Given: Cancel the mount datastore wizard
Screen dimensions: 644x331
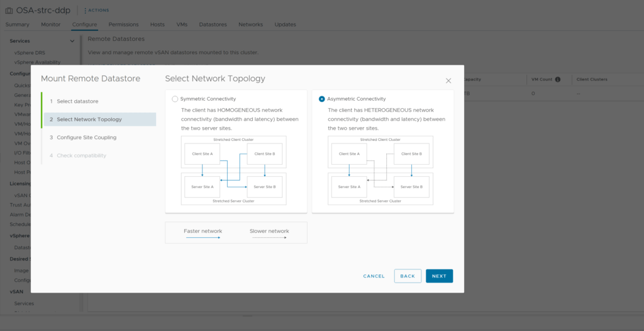Looking at the screenshot, I should pyautogui.click(x=374, y=276).
